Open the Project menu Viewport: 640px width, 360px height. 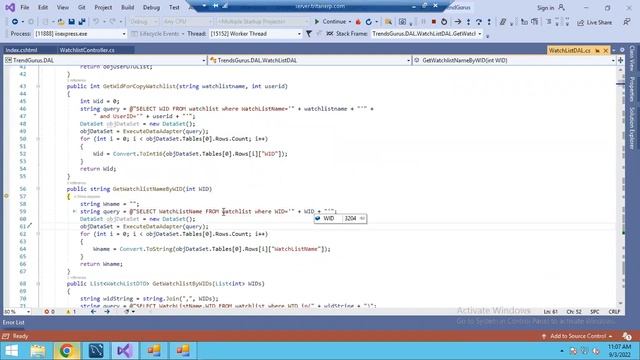tap(103, 7)
